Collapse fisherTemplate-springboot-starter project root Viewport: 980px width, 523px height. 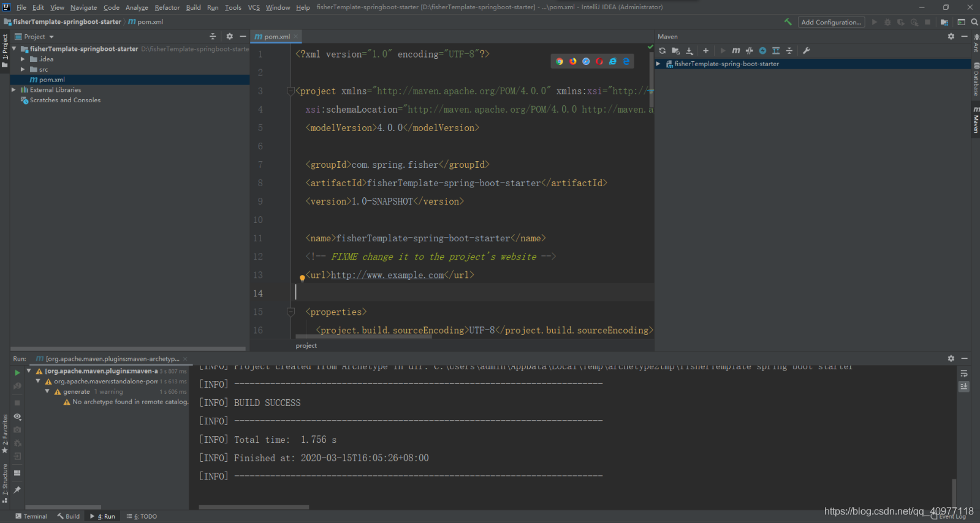point(14,49)
